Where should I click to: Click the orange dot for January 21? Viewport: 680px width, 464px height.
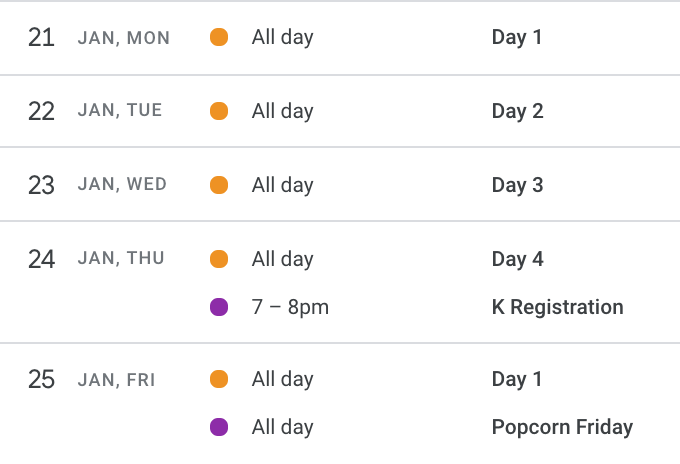click(219, 37)
